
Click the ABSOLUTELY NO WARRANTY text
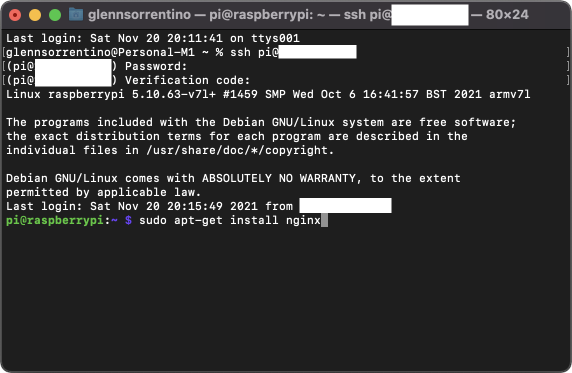tap(279, 178)
